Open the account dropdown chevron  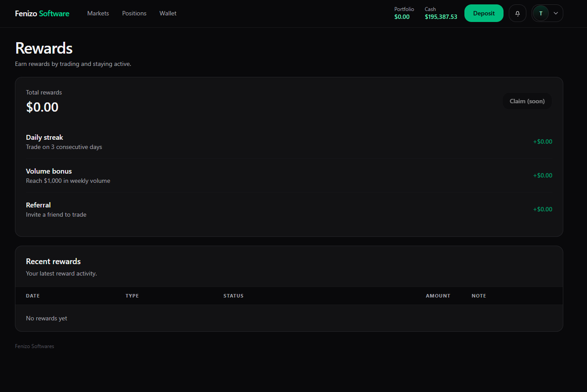tap(554, 13)
